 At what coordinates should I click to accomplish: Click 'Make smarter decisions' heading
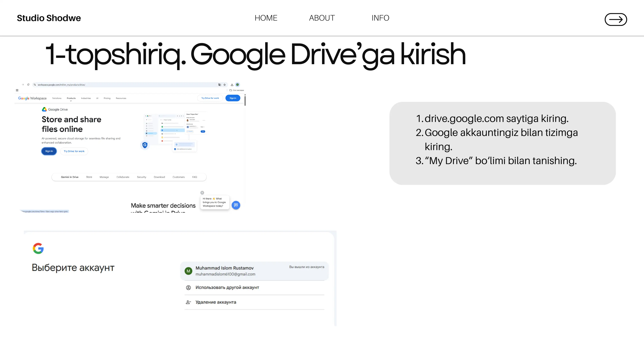[163, 206]
